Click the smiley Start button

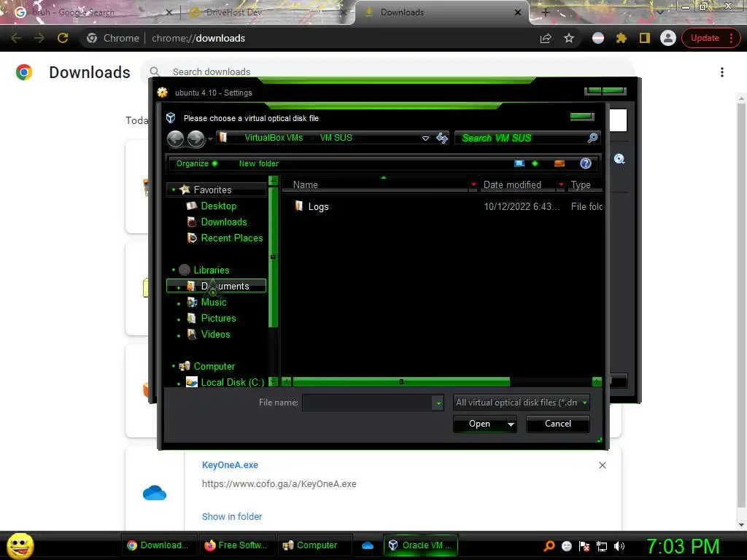tap(20, 545)
